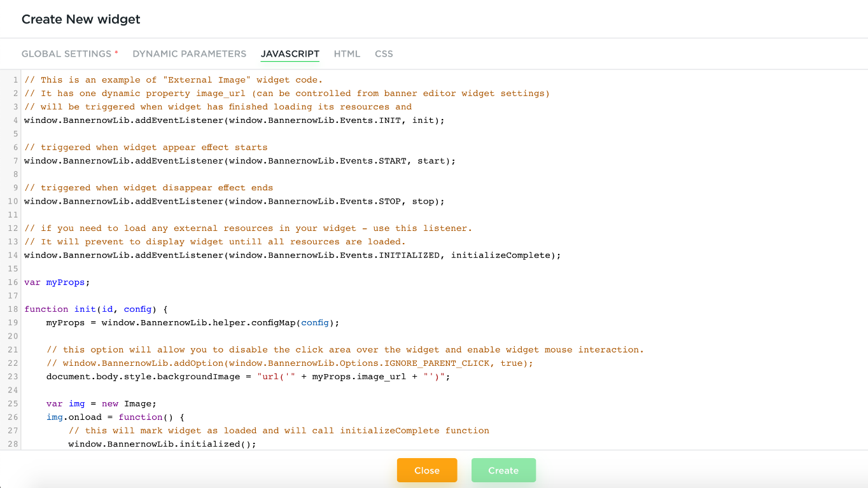Switch to the CSS tab
This screenshot has width=868, height=488.
(x=384, y=54)
